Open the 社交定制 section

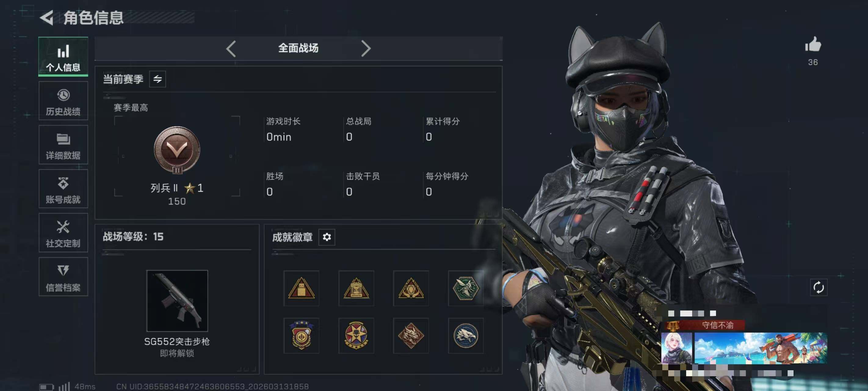click(63, 233)
